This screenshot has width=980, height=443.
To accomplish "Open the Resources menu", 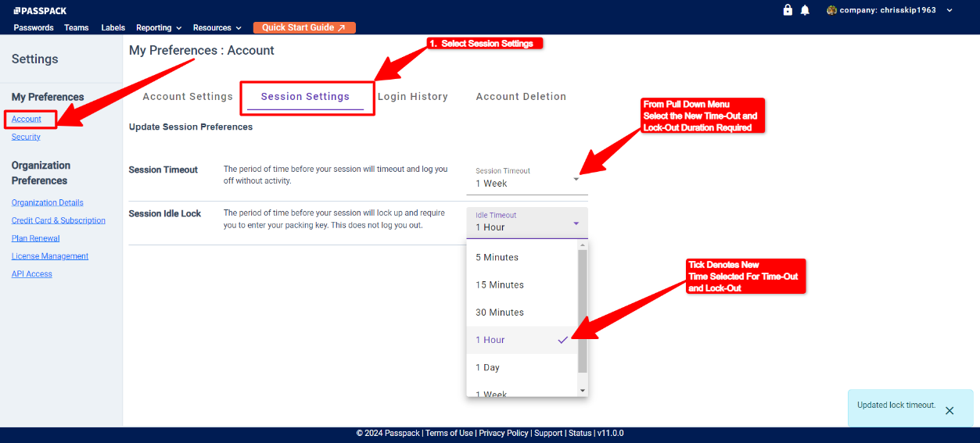I will [x=217, y=27].
